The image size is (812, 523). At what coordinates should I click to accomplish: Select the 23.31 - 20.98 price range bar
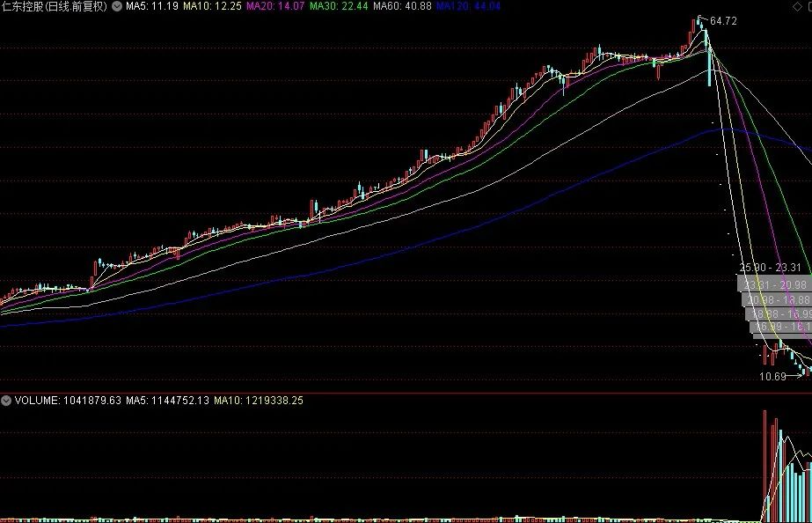point(775,284)
